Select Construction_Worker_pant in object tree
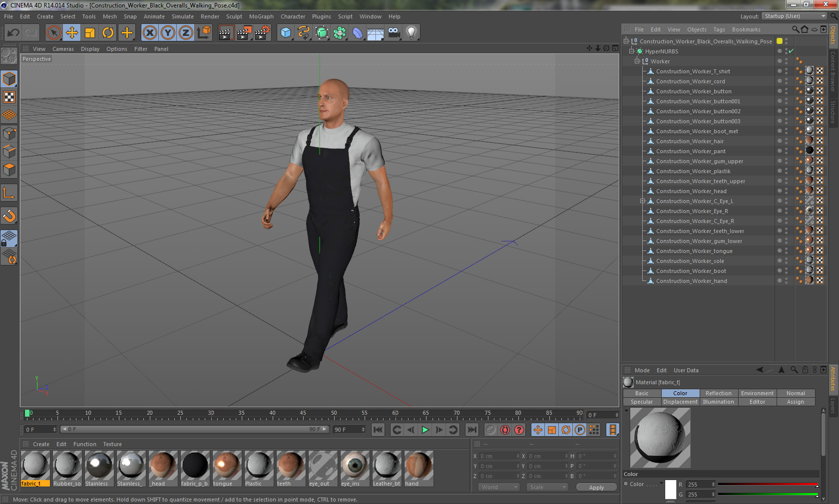839x504 pixels. 691,151
